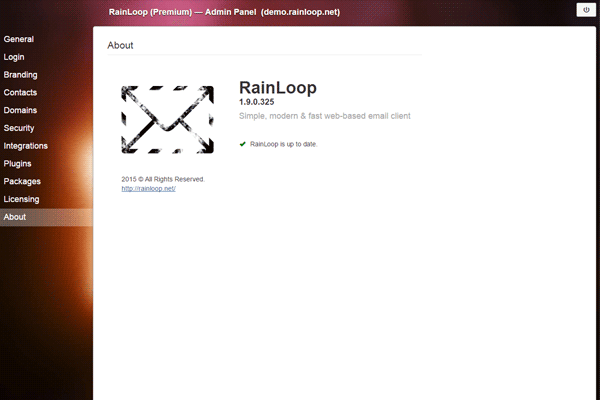Select Plugins in the sidebar
Image resolution: width=600 pixels, height=400 pixels.
pos(17,163)
